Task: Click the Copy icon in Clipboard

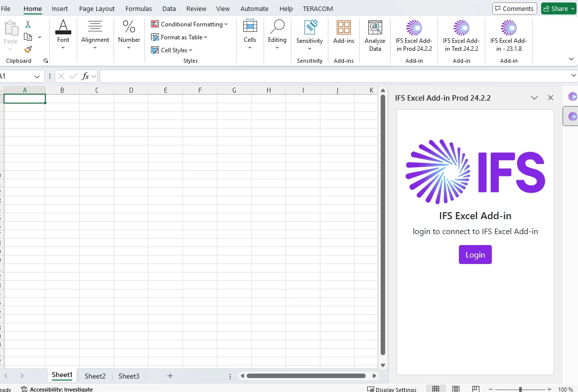Action: [28, 37]
